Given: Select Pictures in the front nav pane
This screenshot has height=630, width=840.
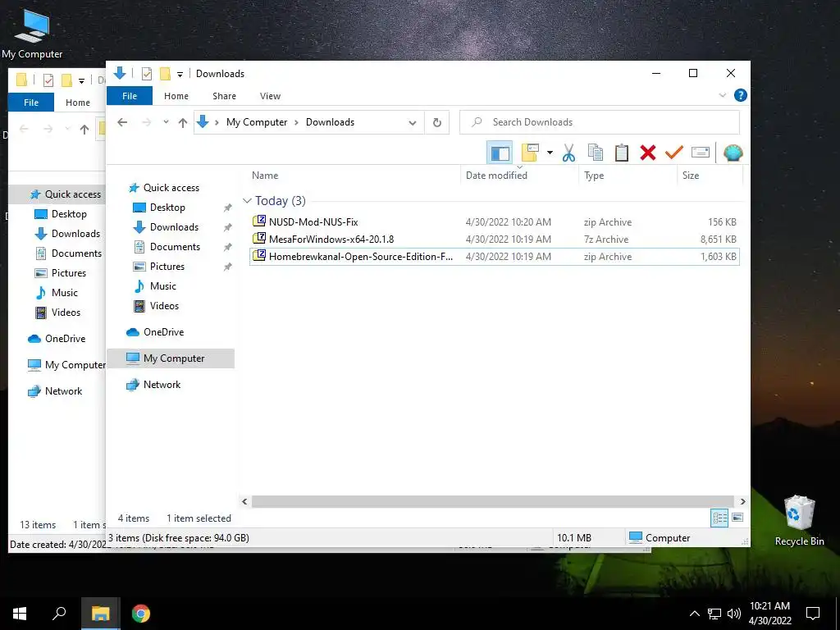Looking at the screenshot, I should pyautogui.click(x=167, y=267).
